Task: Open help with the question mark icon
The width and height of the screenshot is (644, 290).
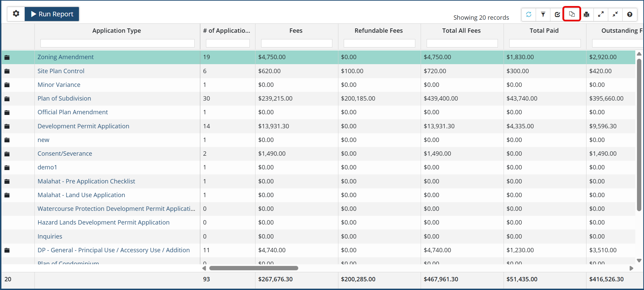Action: (x=630, y=14)
